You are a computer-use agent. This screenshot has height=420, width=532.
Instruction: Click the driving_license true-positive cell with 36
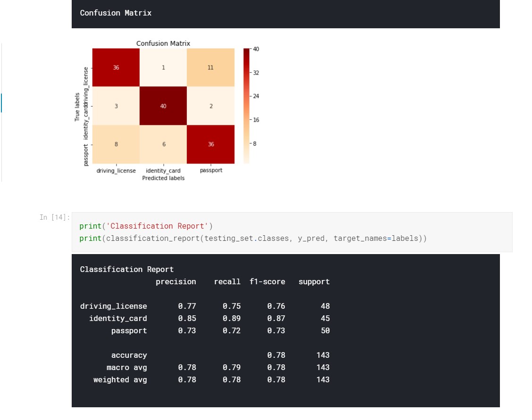pyautogui.click(x=116, y=67)
